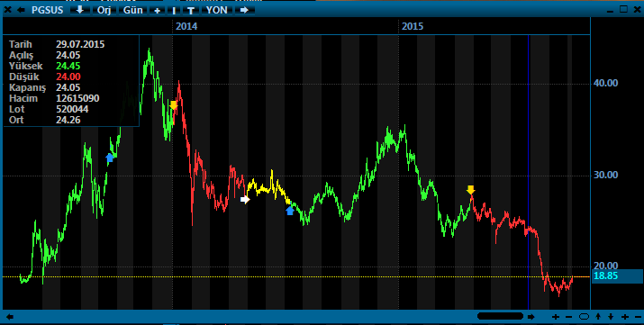
Task: Click the Hacim value 12615090
Action: 77,98
